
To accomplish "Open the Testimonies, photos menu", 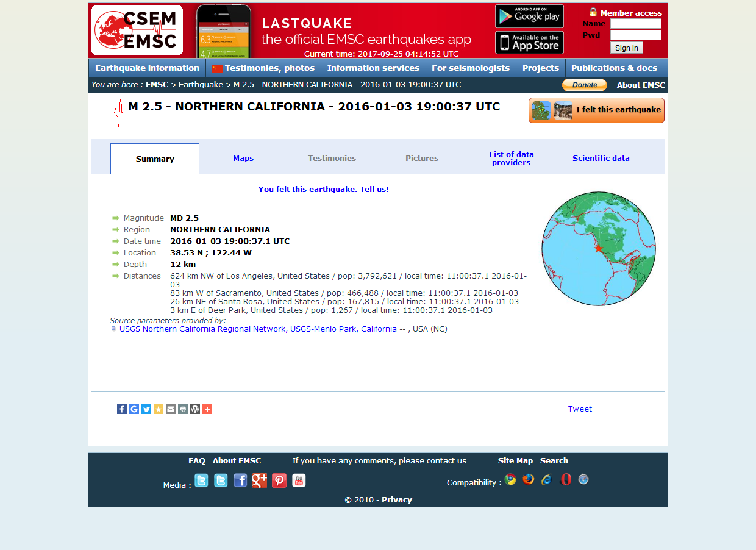I will [x=263, y=68].
